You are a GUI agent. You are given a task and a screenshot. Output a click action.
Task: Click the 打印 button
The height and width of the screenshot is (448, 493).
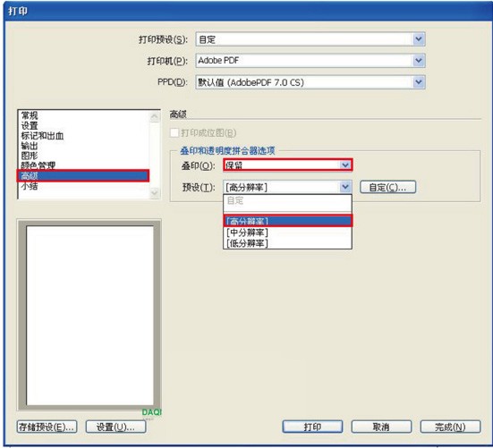tap(312, 427)
